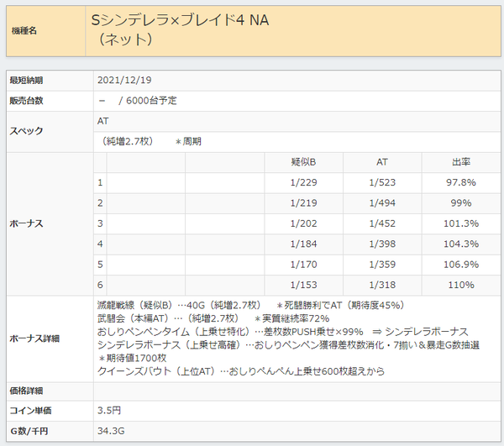Click the ボーナス詳細 label

pos(34,338)
